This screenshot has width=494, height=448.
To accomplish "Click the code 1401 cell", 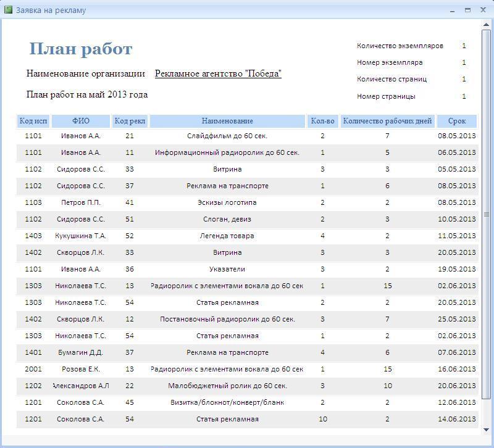I will click(x=33, y=352).
